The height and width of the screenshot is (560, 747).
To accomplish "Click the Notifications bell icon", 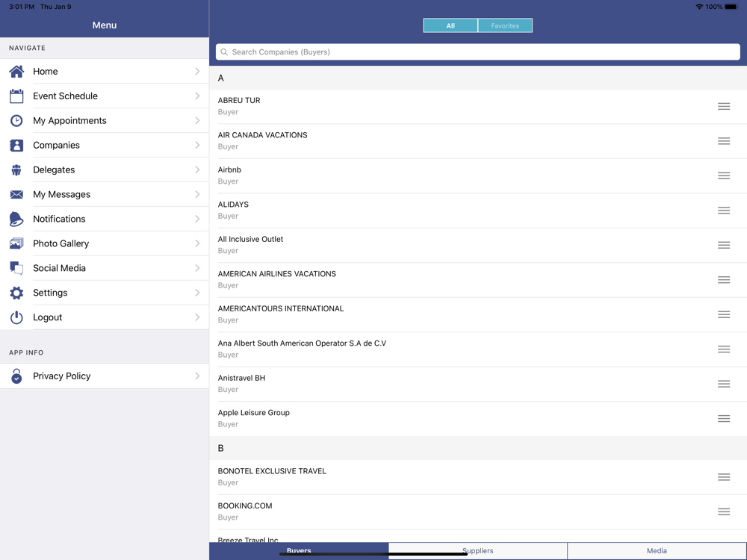I will (x=16, y=219).
